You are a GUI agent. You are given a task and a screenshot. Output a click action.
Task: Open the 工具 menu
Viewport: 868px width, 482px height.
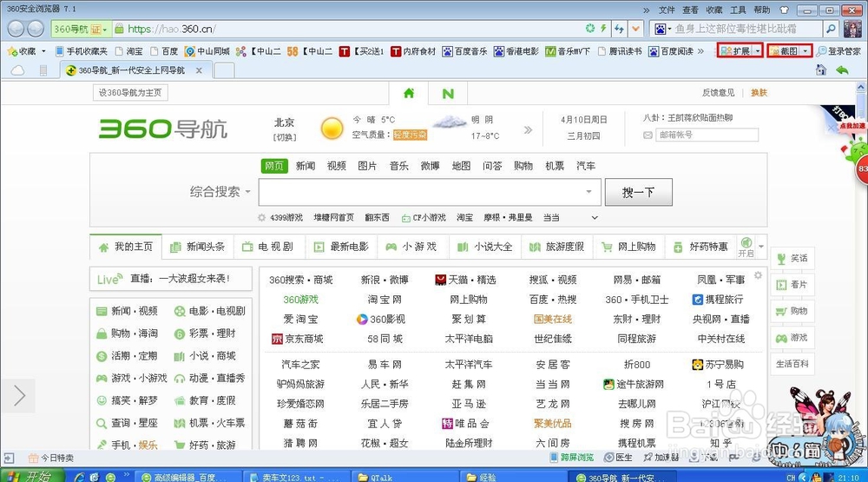click(x=738, y=10)
